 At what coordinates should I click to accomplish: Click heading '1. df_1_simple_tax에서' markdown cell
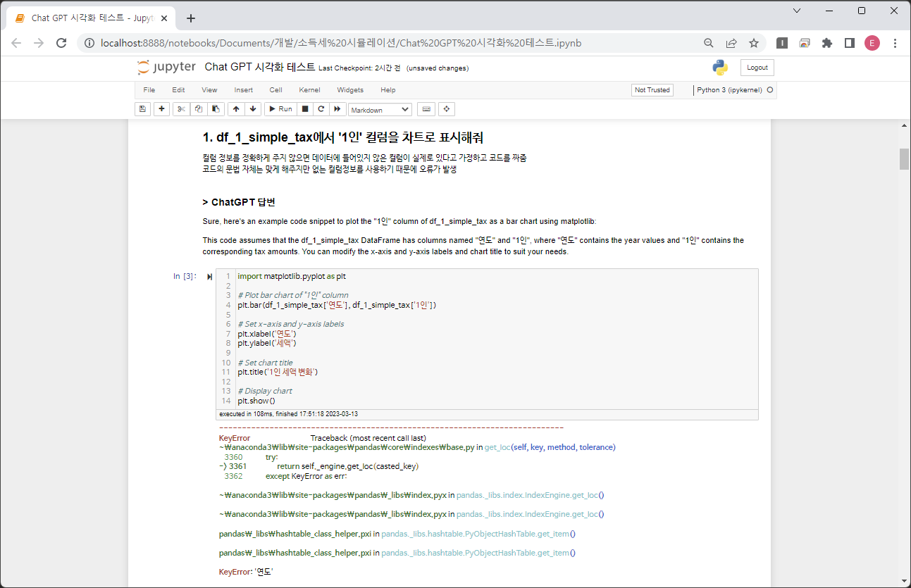(x=342, y=137)
